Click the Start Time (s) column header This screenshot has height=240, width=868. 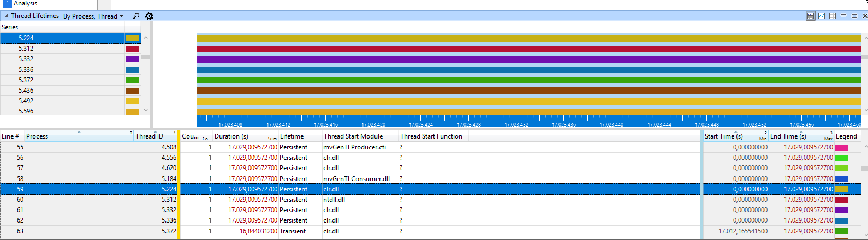coord(736,136)
